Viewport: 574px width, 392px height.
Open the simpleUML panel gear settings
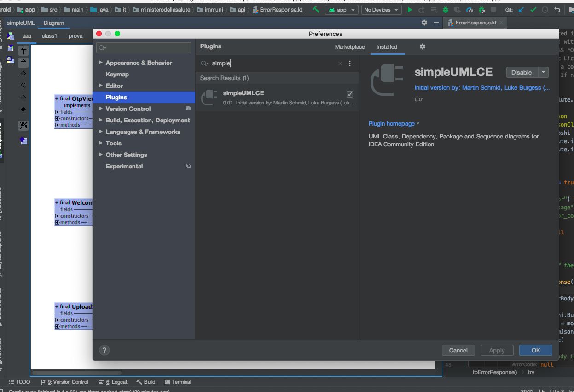coord(424,23)
